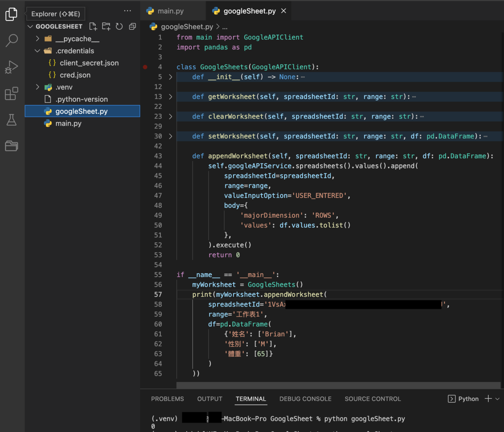Collapse the .credentials folder
The image size is (504, 432).
point(37,50)
